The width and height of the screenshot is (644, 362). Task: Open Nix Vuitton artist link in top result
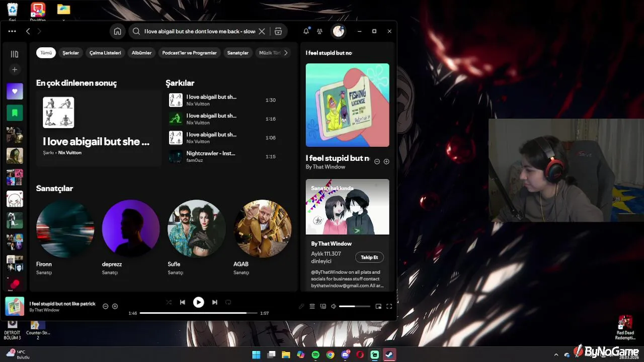click(x=69, y=153)
